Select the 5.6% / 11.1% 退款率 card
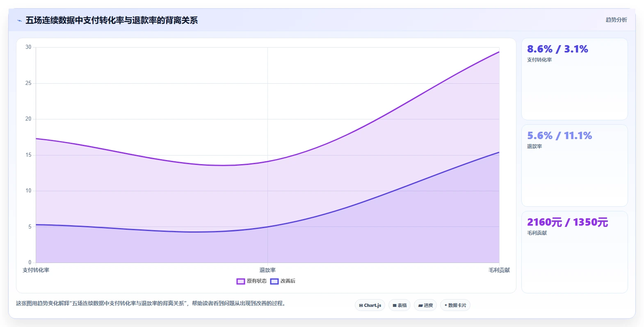This screenshot has height=327, width=644. coord(574,165)
